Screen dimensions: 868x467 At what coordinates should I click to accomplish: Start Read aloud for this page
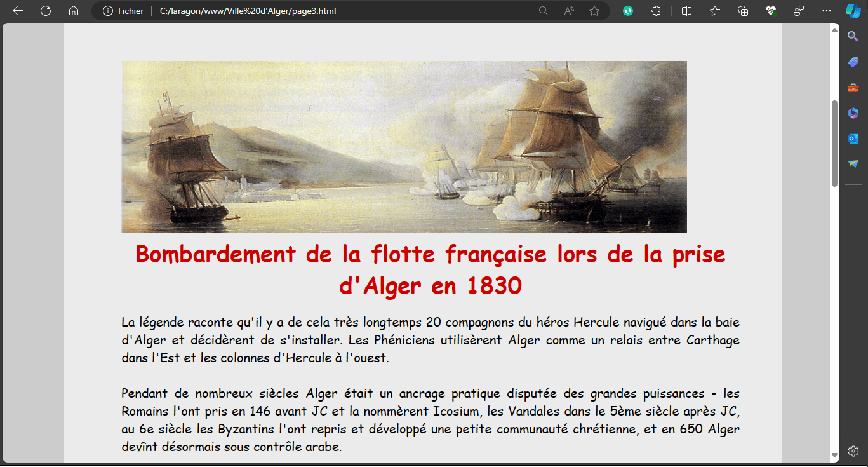[x=569, y=11]
